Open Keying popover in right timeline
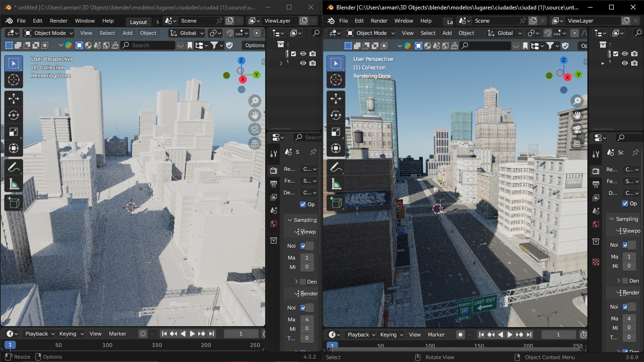This screenshot has width=644, height=362. tap(391, 335)
